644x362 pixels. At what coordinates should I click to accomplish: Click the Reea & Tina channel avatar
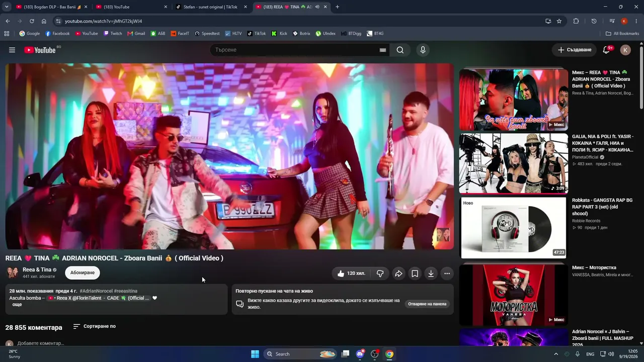13,273
